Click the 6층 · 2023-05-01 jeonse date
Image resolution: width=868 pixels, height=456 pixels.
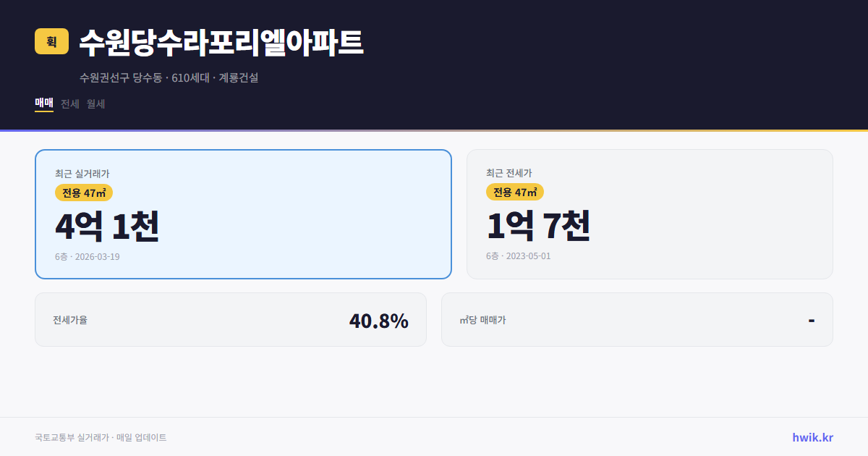(x=517, y=256)
